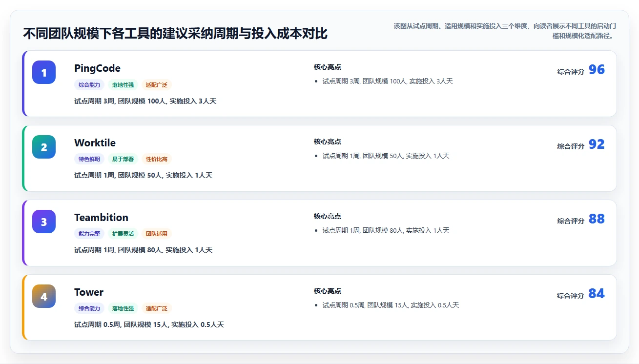Click Worktile's bold summary '试点周期 1周, 团队规模 50人'
The height and width of the screenshot is (364, 639).
pyautogui.click(x=143, y=175)
